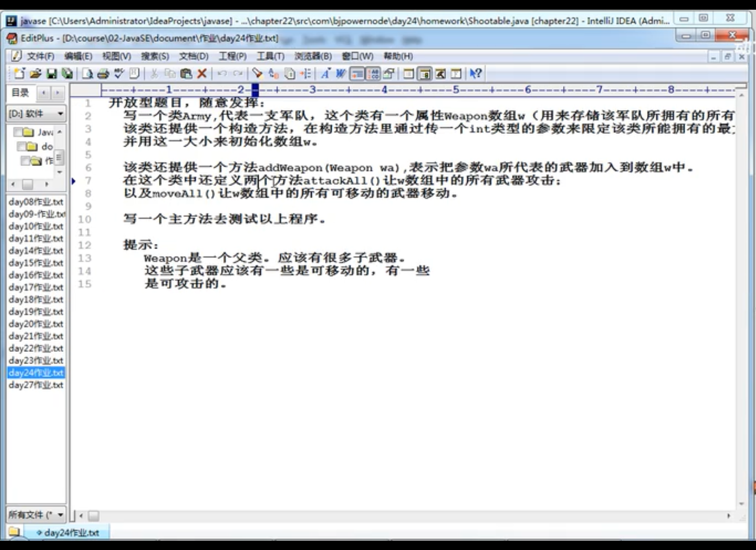This screenshot has height=550, width=756.
Task: Open the 帮助(H) menu
Action: click(x=398, y=56)
